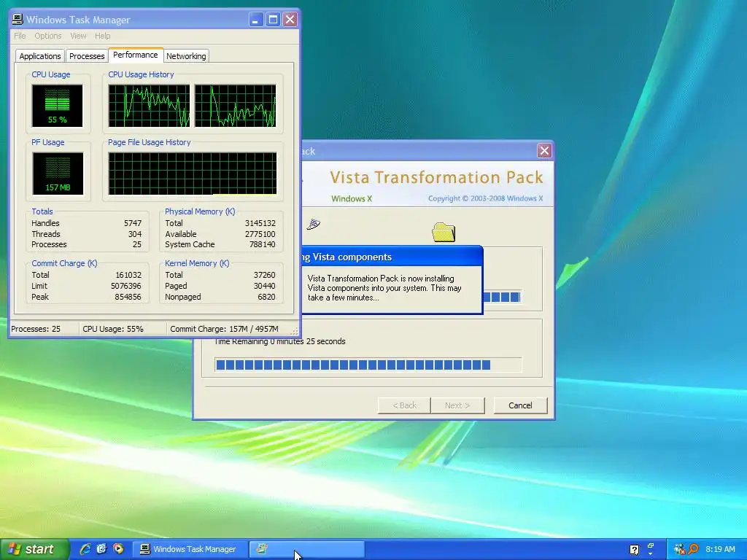
Task: Open the Help menu in Task Manager
Action: pyautogui.click(x=102, y=36)
